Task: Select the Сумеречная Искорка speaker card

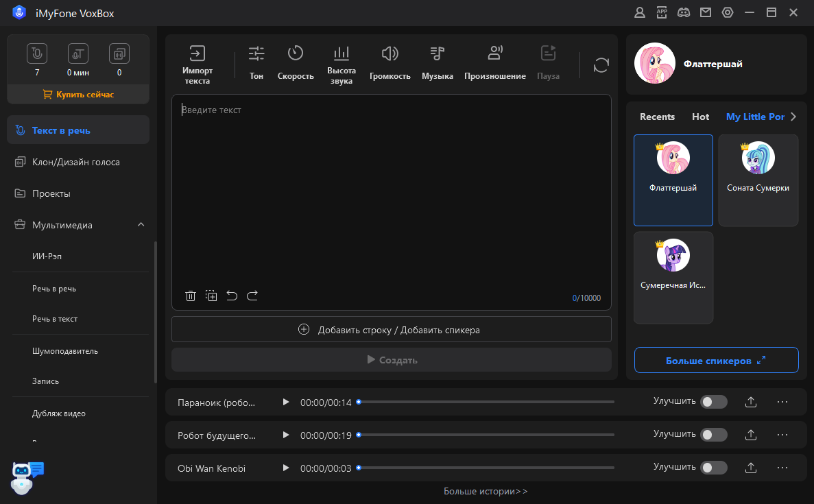Action: pos(673,278)
